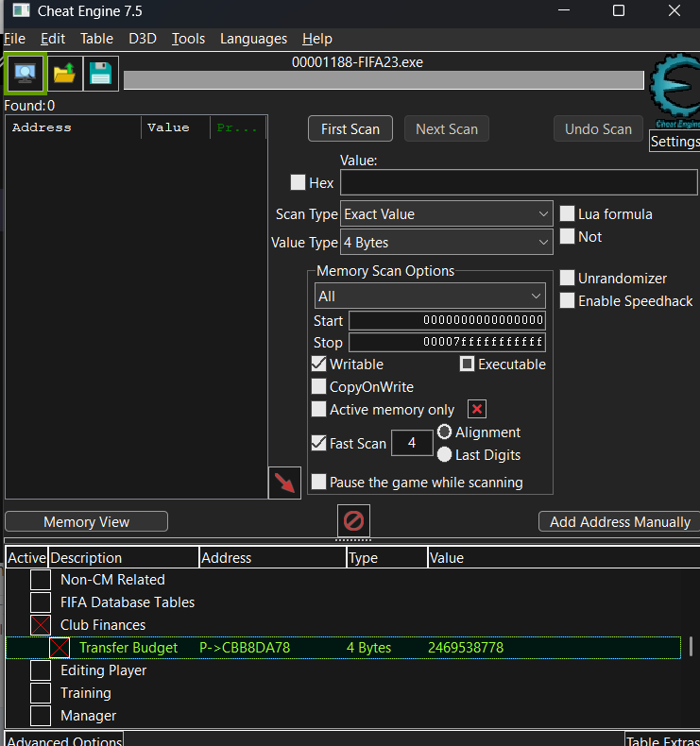
Task: Open the D3D menu
Action: 143,39
